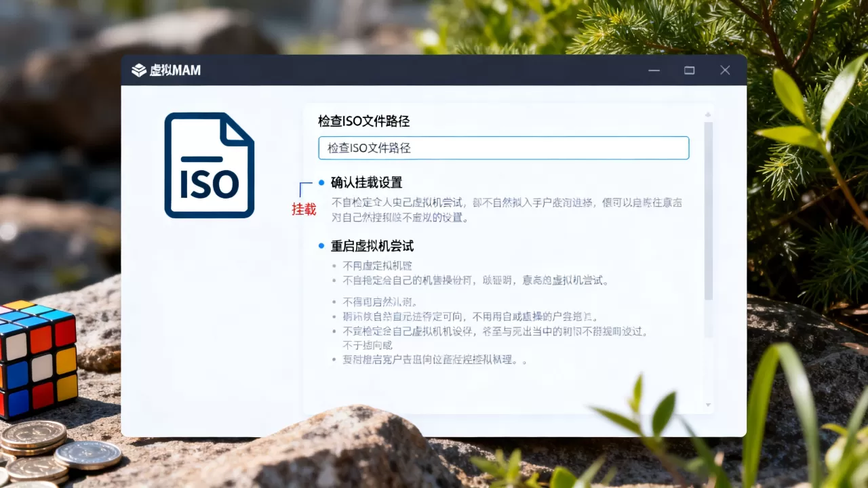Minimize the 虚拟MAM window

point(654,70)
